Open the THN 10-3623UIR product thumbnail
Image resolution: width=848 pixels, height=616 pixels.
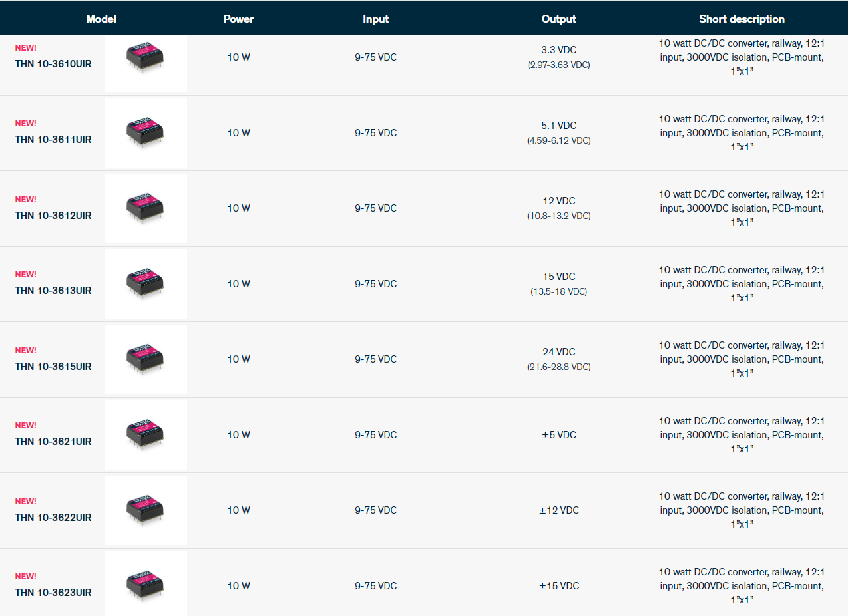pyautogui.click(x=146, y=585)
